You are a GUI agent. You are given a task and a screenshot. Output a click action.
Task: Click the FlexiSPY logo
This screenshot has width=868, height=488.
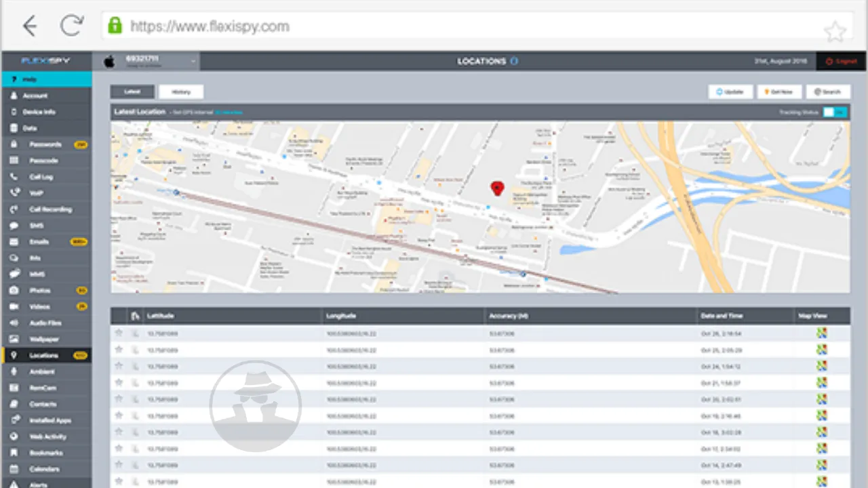click(46, 61)
